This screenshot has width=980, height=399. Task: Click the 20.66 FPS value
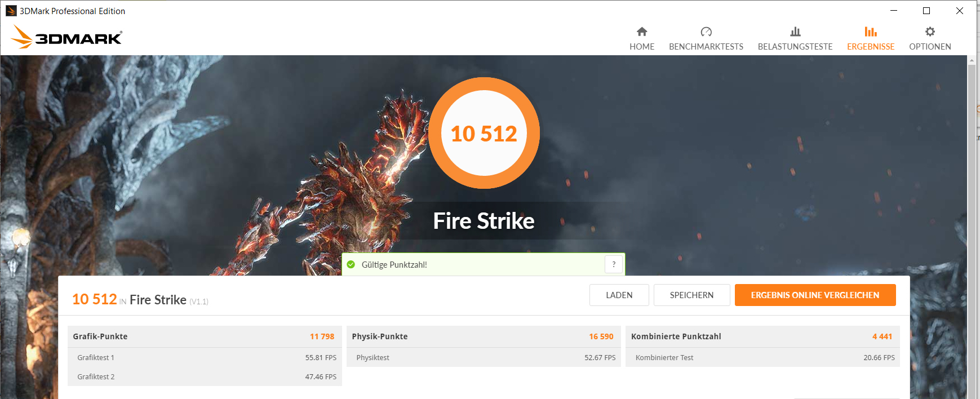point(879,357)
